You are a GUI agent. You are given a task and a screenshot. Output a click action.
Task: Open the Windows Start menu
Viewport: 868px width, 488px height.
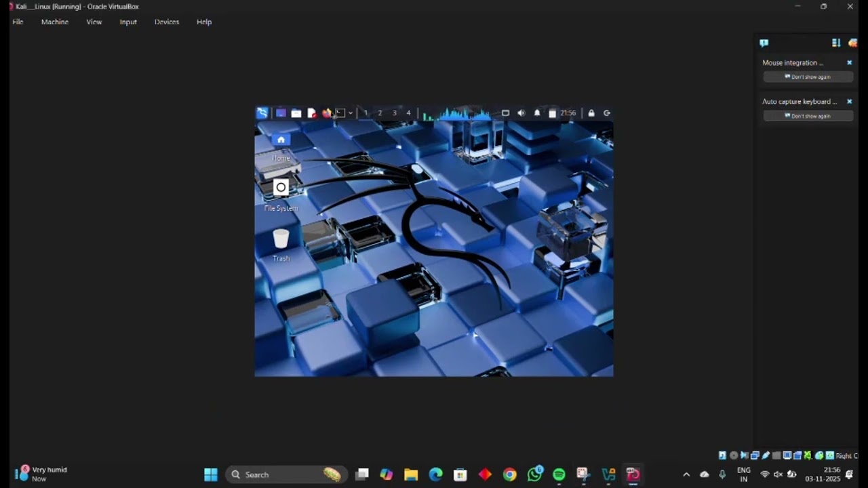[211, 474]
